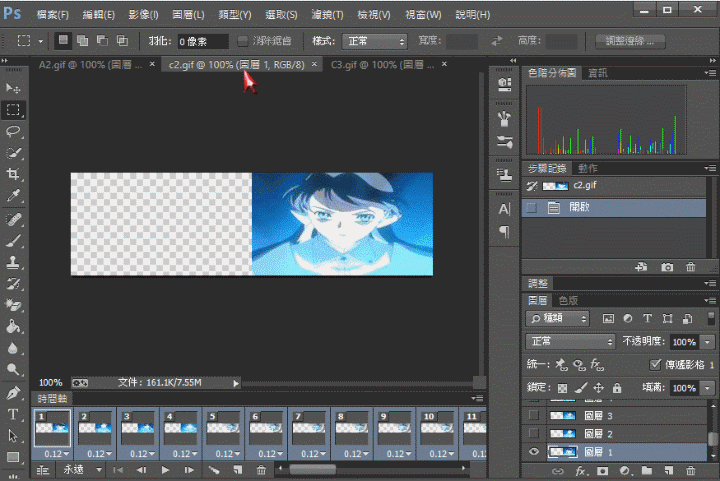The image size is (720, 481).
Task: Open frame 1 delay 0.12 dropdown
Action: click(56, 453)
